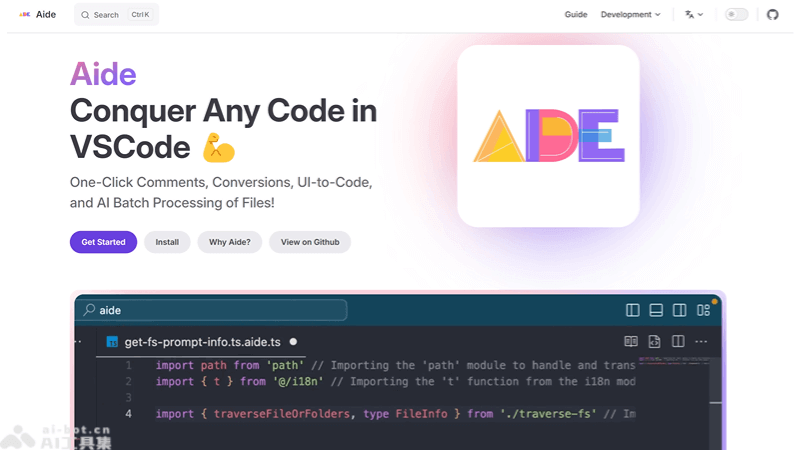The image size is (800, 450).
Task: Toggle the primary sidebar layout icon
Action: click(632, 310)
